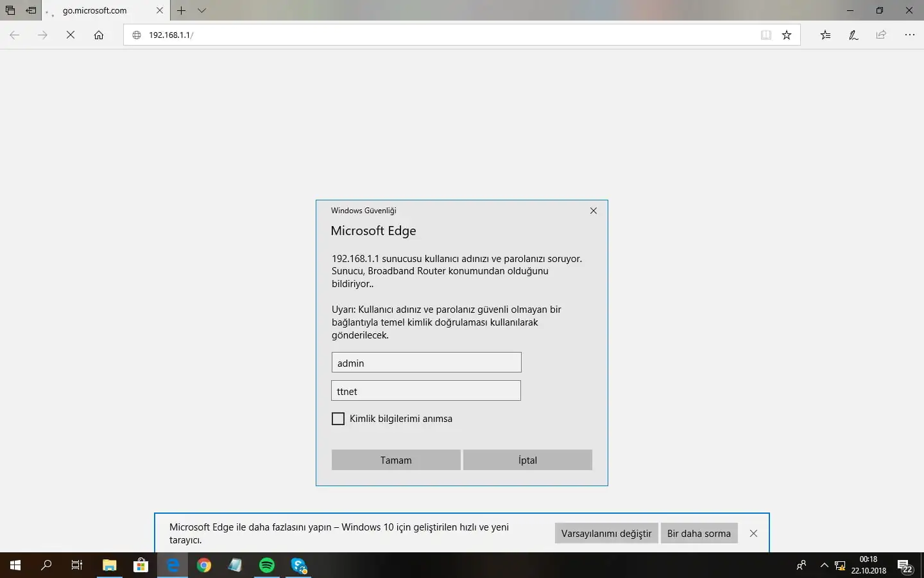Show tab previews chevron
Screen dimensions: 924x578
click(202, 10)
